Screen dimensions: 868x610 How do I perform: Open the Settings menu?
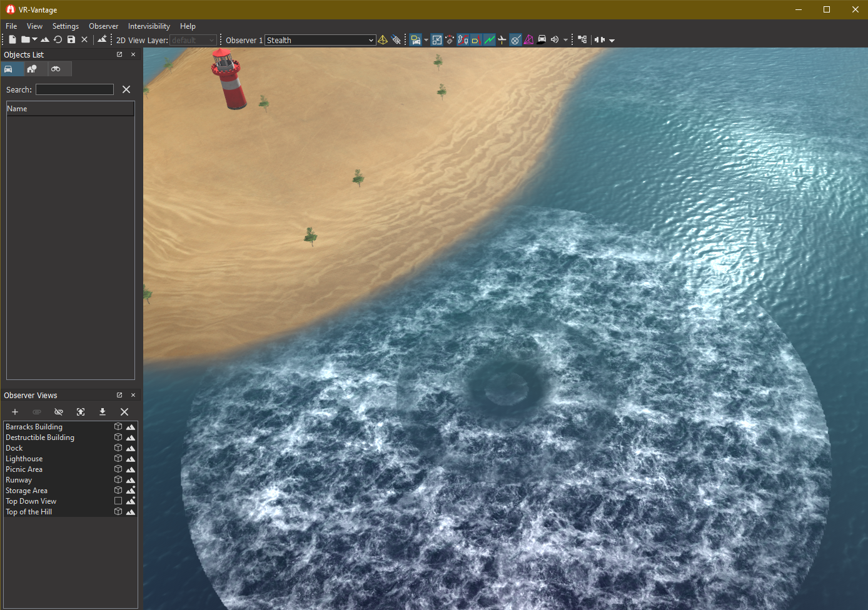(66, 26)
